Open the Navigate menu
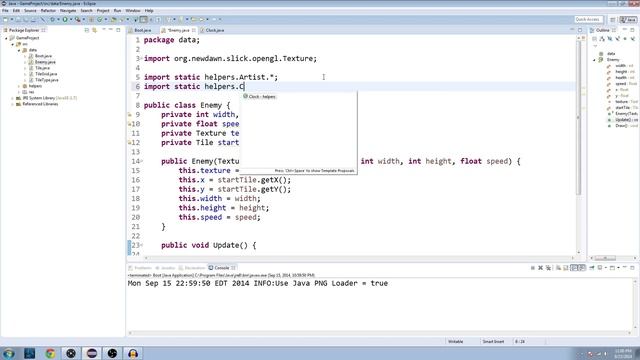 coord(68,11)
